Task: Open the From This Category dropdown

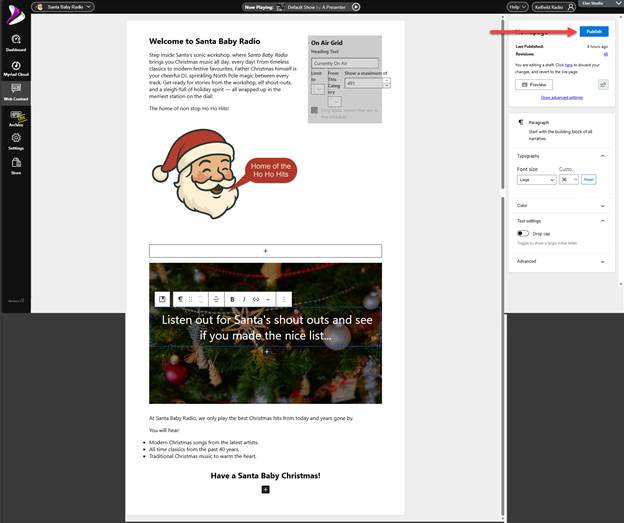Action: pos(335,102)
